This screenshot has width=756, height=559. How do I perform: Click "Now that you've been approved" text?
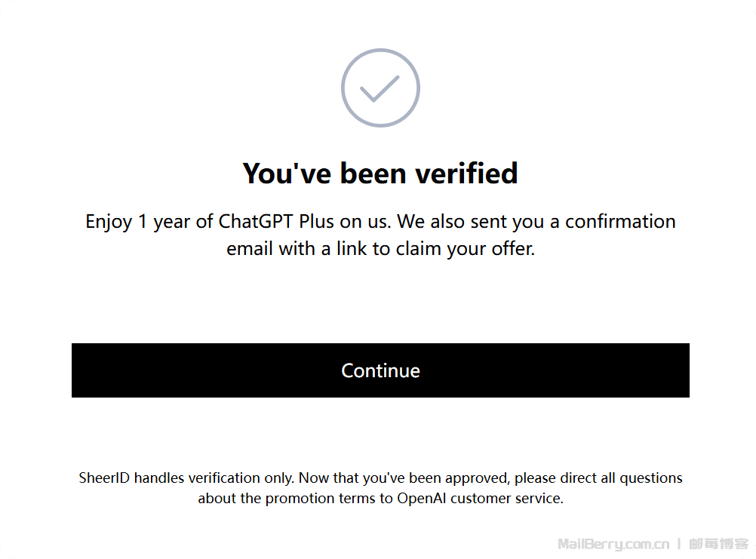point(392,478)
